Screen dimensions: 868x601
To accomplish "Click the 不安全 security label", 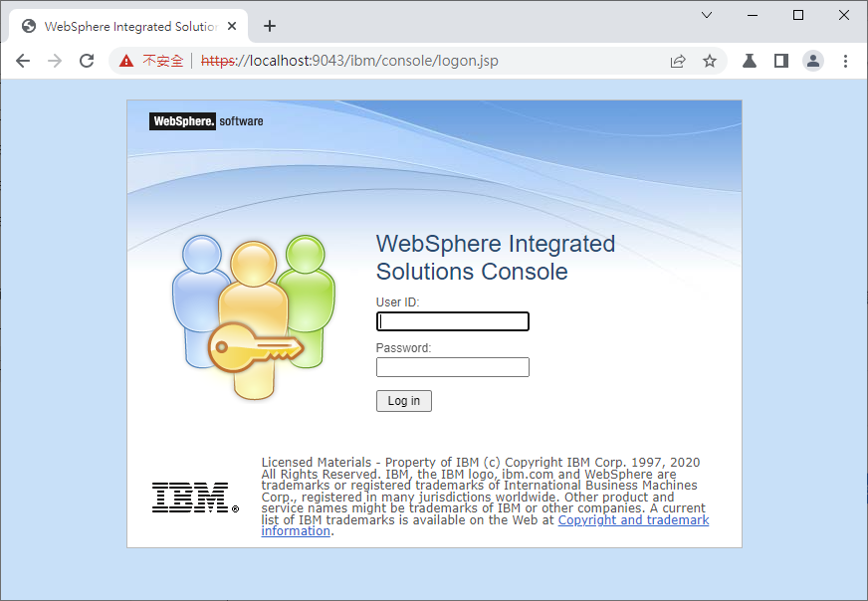I will (x=163, y=61).
